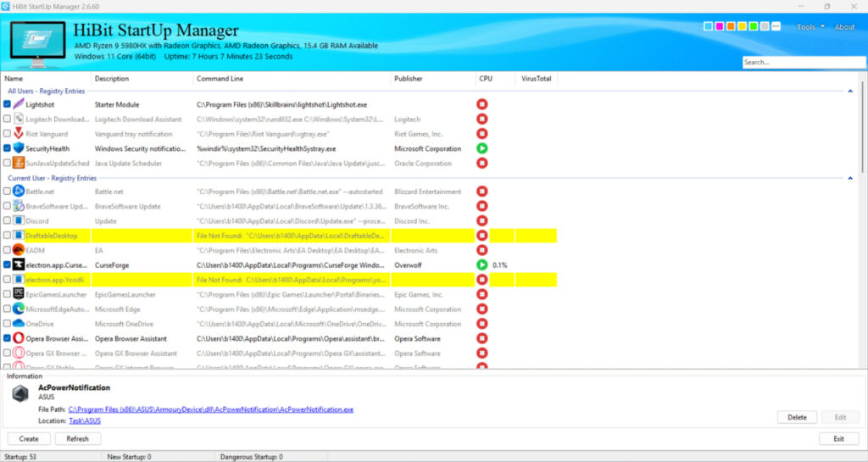Click the OneDrive cloud icon
This screenshot has height=462, width=868.
click(19, 323)
